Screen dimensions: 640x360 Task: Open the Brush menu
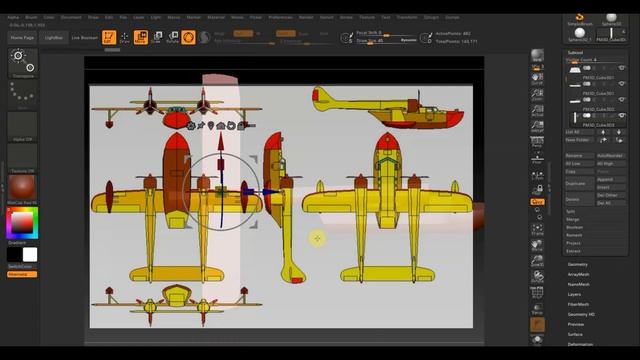tap(31, 18)
